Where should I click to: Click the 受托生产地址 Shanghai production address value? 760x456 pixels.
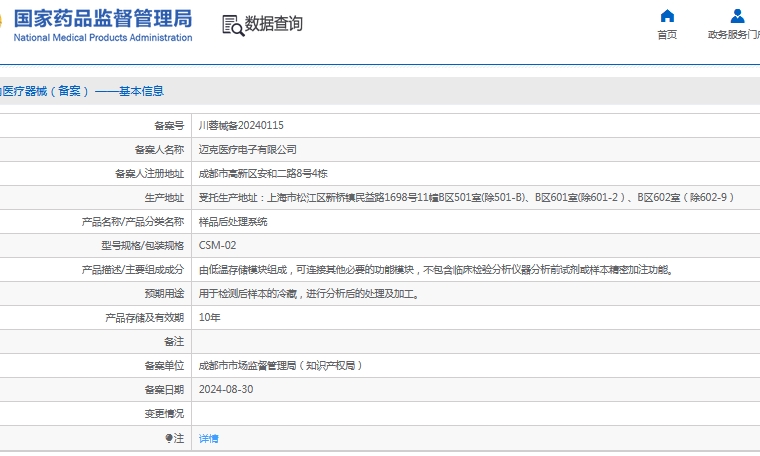coord(466,197)
